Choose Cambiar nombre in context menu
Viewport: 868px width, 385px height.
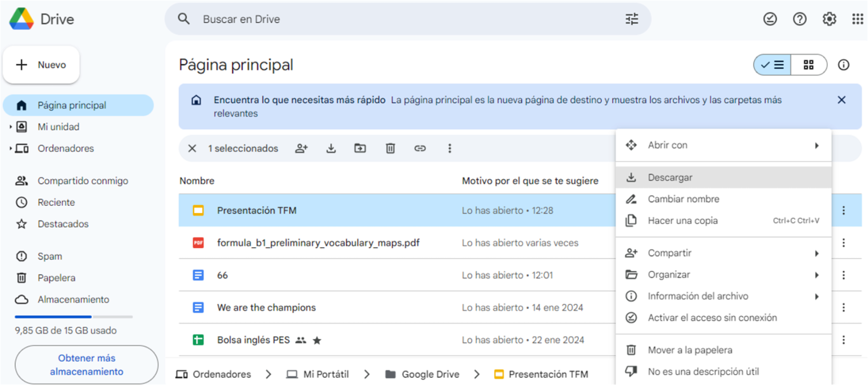724,199
